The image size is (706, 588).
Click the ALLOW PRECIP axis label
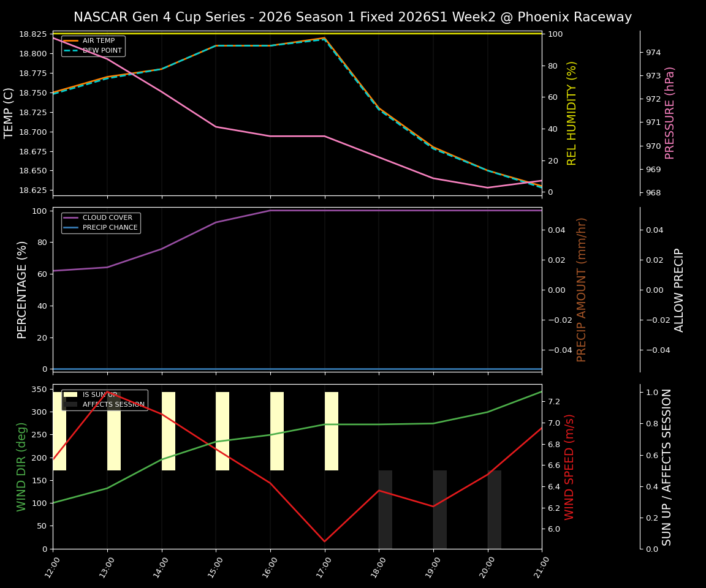pyautogui.click(x=680, y=288)
